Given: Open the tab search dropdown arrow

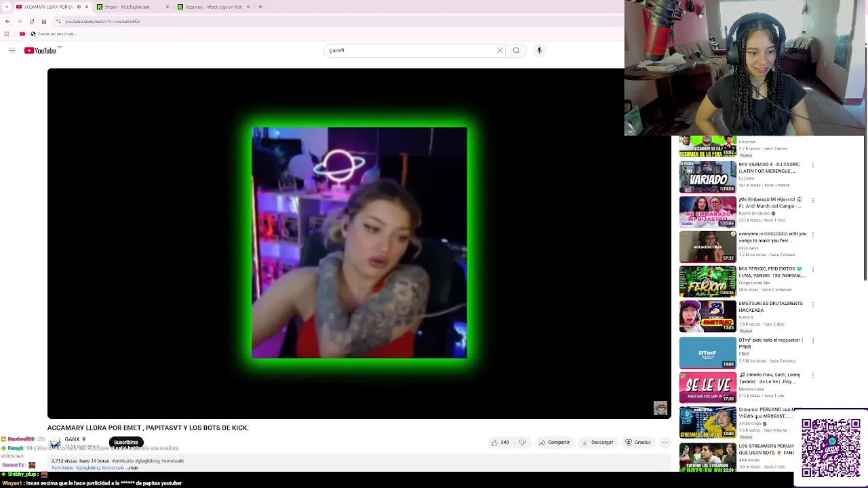Looking at the screenshot, I should (x=7, y=7).
